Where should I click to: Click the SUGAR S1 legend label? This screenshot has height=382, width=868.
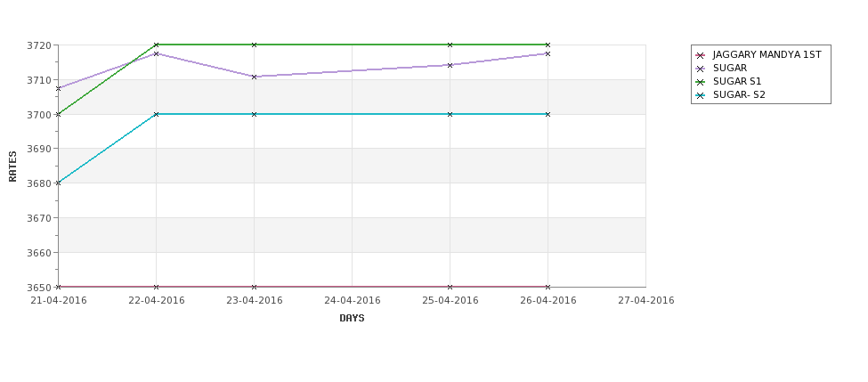(x=737, y=81)
